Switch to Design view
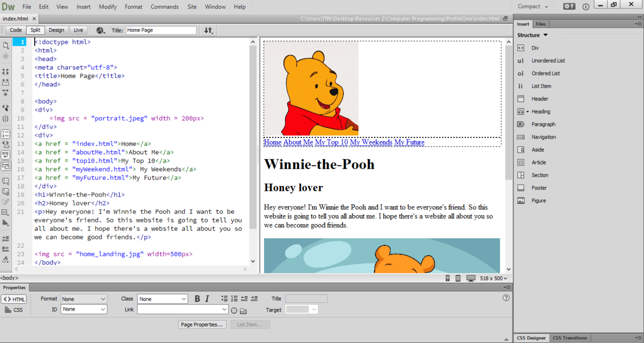 (57, 30)
